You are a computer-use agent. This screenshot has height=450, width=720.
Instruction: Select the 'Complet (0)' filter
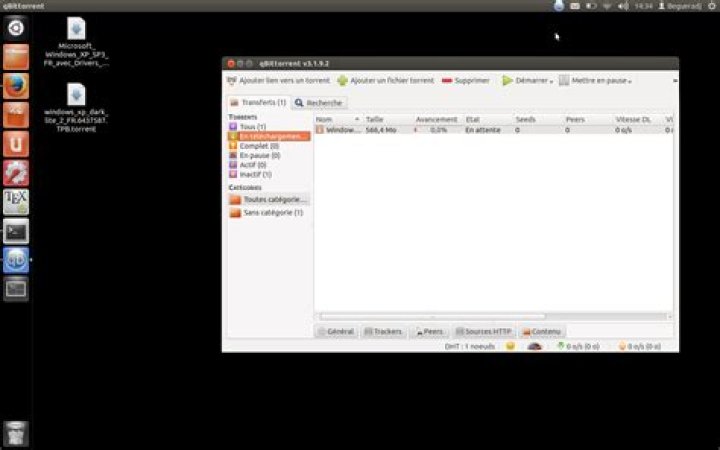pyautogui.click(x=269, y=146)
